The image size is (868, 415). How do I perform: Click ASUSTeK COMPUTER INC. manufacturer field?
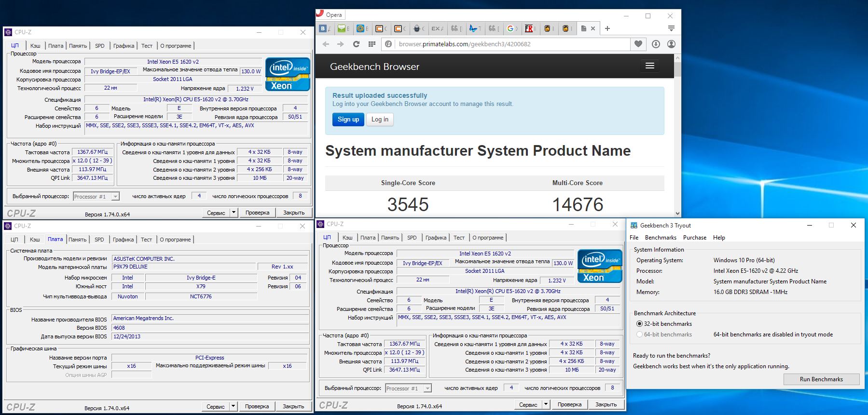(x=210, y=259)
